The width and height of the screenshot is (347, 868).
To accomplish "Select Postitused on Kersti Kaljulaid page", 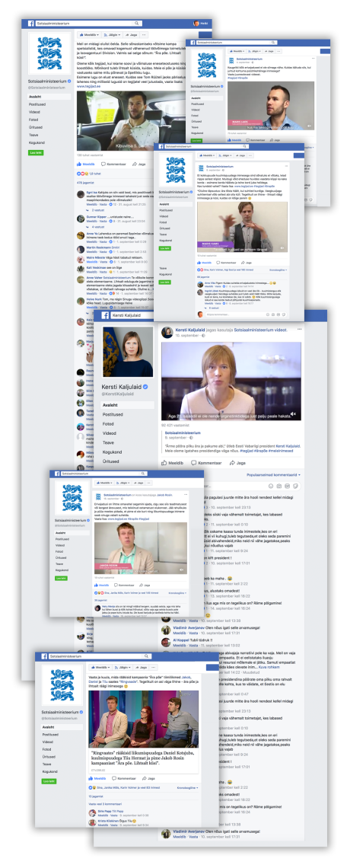I will click(113, 414).
